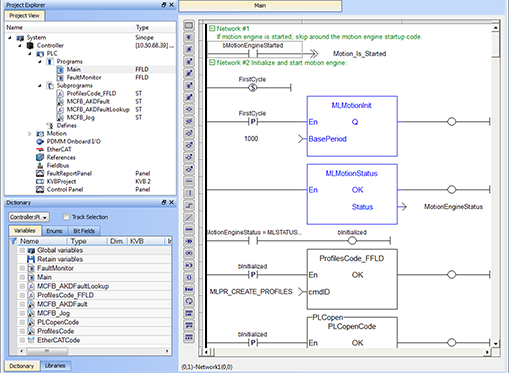Open the Libraries tab at the bottom
Viewport: 509px width, 373px height.
tap(55, 366)
